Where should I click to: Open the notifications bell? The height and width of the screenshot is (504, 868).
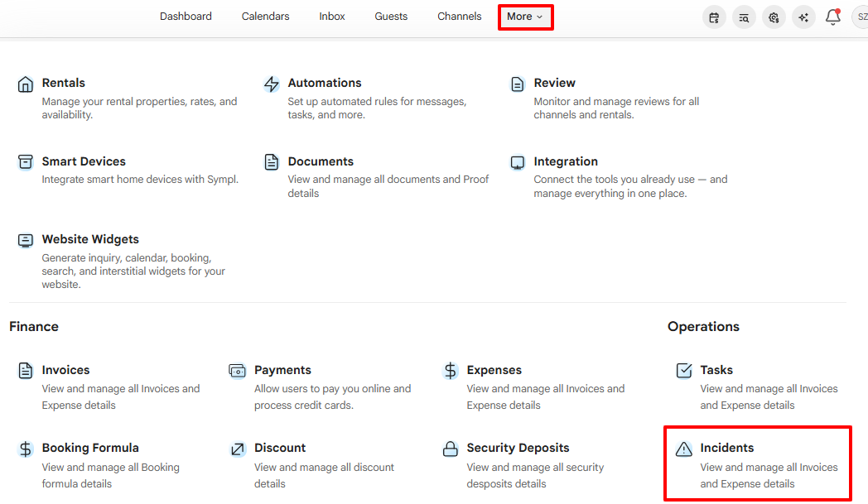coord(833,17)
